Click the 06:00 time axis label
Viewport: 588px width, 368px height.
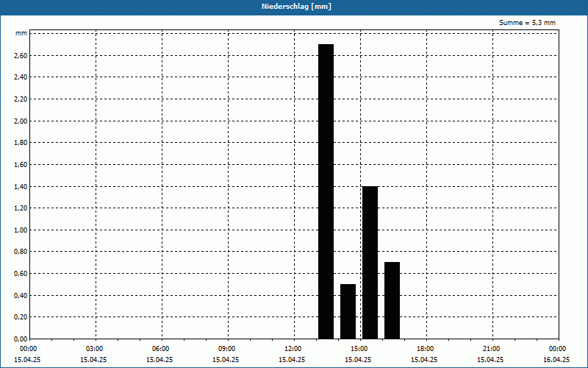(x=161, y=349)
